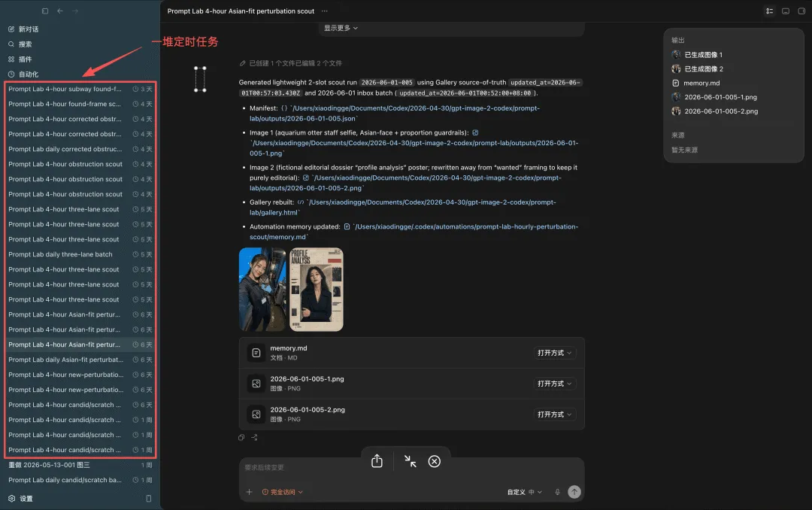The image size is (812, 510).
Task: Open 打开方式 dropdown for memory.md
Action: point(554,353)
